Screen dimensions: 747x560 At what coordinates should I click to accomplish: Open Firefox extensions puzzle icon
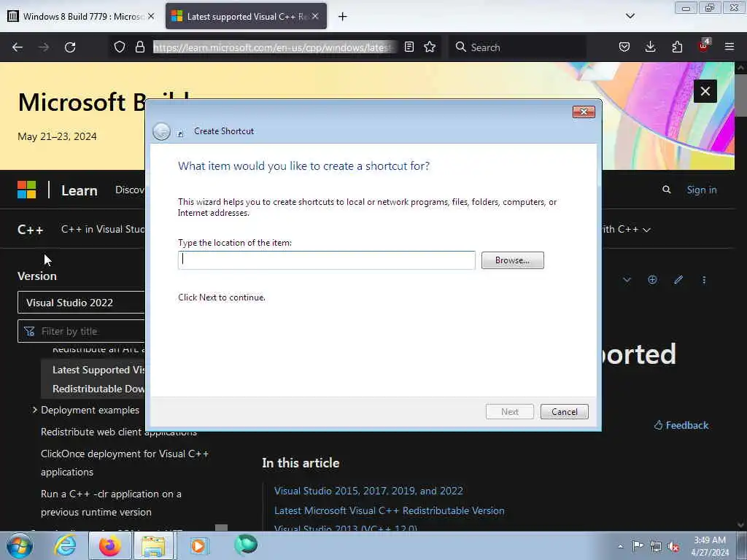677,47
